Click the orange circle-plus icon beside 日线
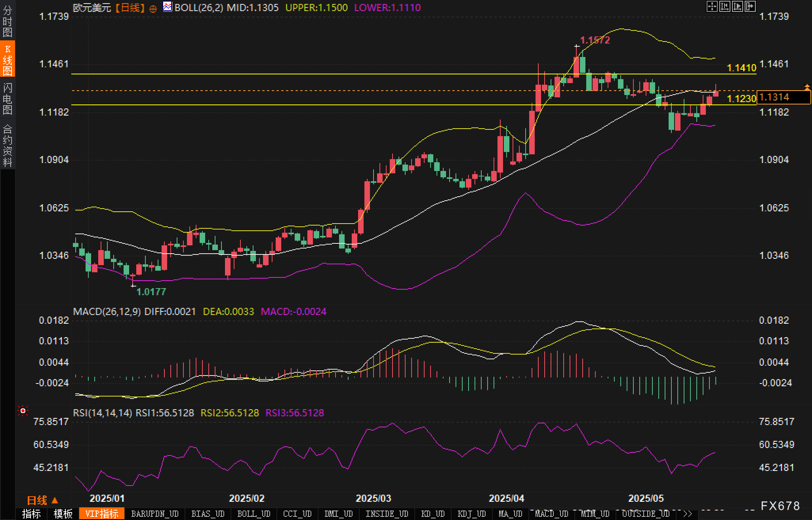812x520 pixels. click(153, 9)
